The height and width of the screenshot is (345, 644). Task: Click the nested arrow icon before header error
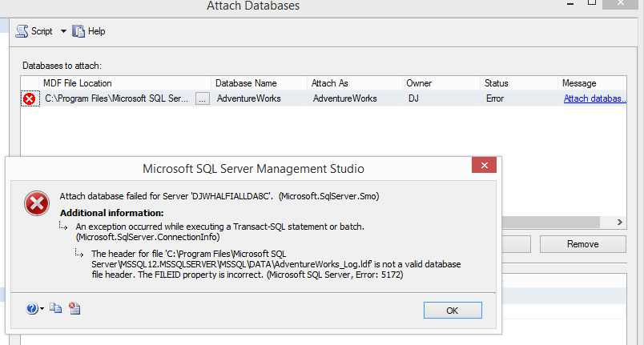[x=78, y=253]
